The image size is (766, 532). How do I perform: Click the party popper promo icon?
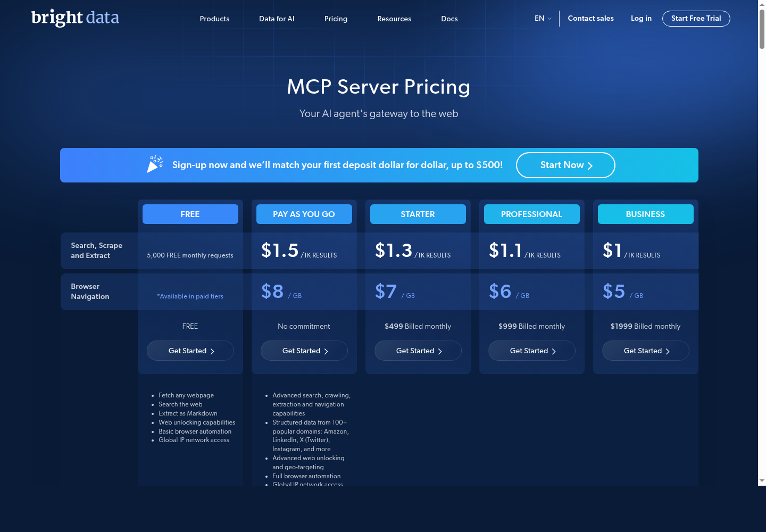click(x=155, y=164)
